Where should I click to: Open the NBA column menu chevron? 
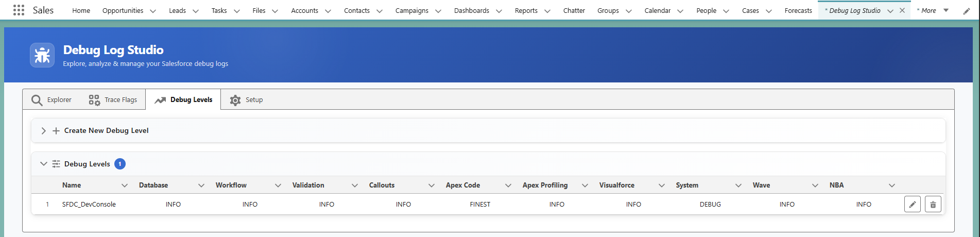pyautogui.click(x=892, y=185)
